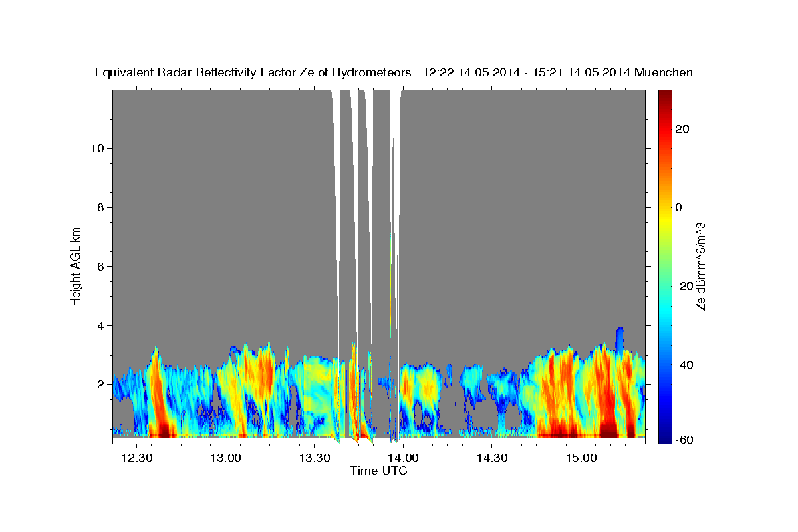Click the dark blue bottom of the colorbar

(665, 438)
